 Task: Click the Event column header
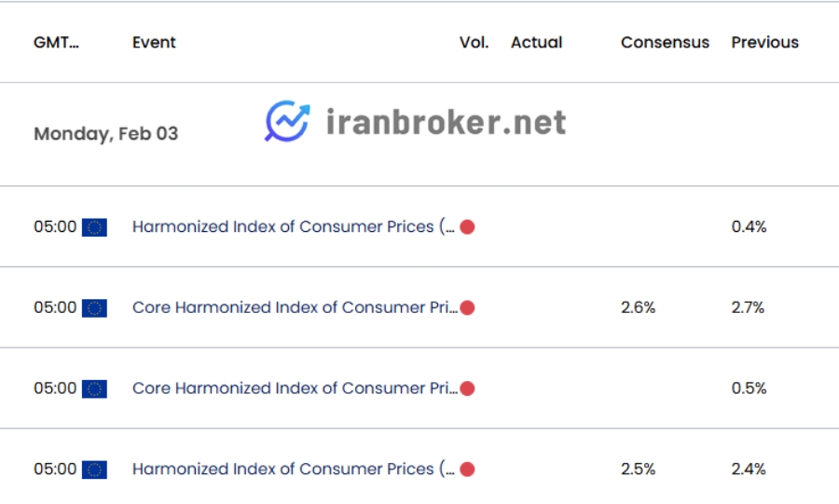tap(154, 42)
